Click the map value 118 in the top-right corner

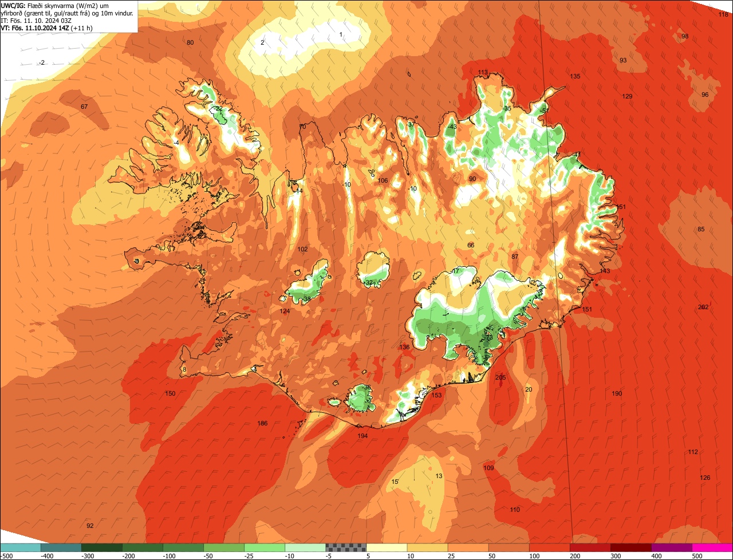[x=723, y=14]
